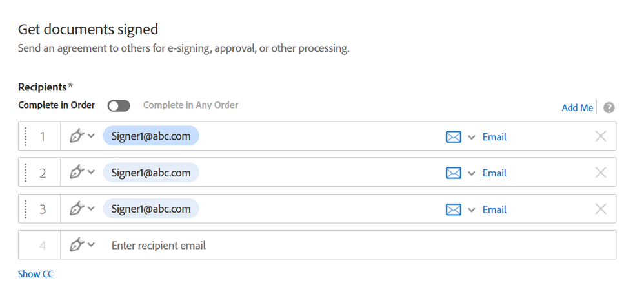Screen dimensions: 644x287
Task: Click the Add Me link
Action: coord(577,108)
